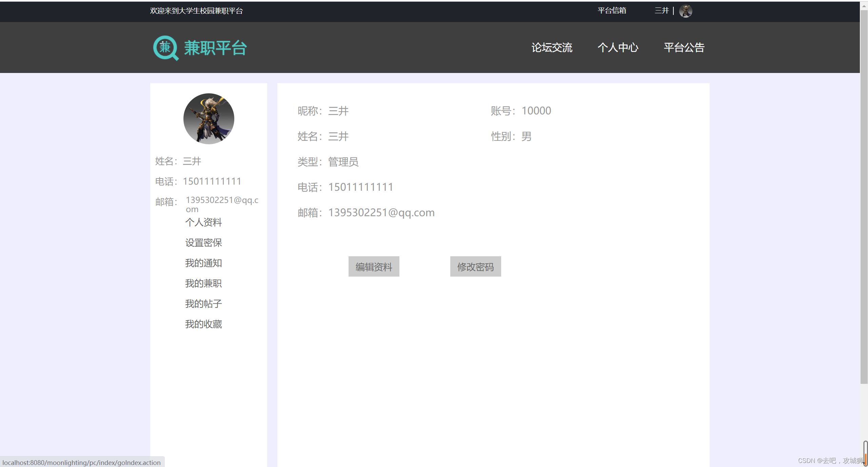Viewport: 868px width, 467px height.
Task: Click the small user avatar in top bar
Action: click(685, 11)
